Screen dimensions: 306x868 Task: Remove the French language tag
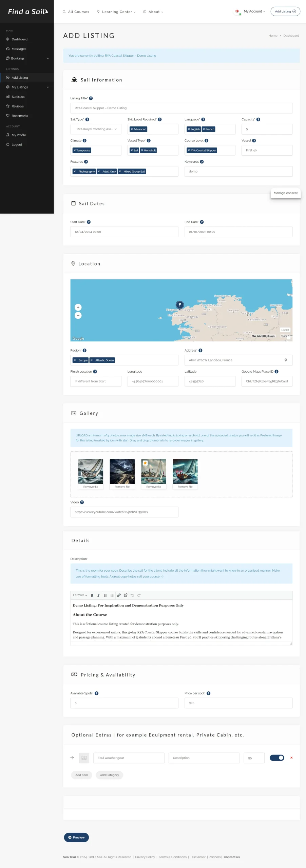click(204, 129)
